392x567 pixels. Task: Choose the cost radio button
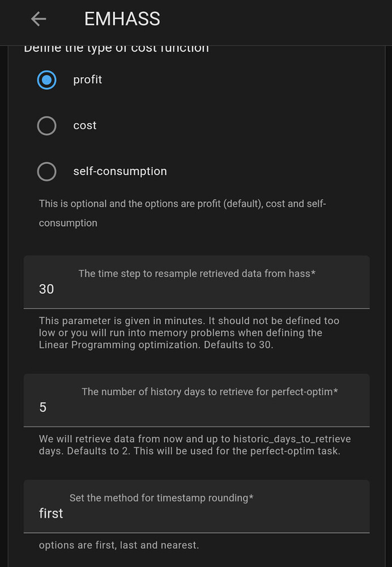click(x=46, y=125)
